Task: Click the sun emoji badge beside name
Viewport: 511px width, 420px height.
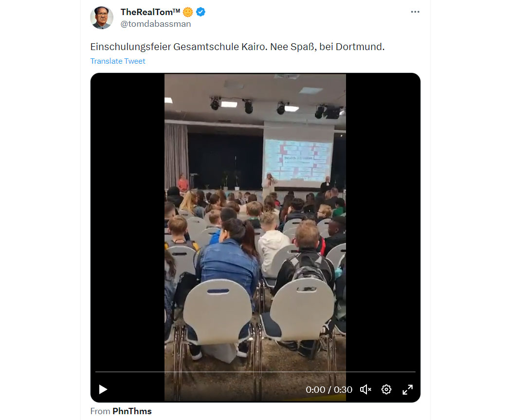Action: point(188,12)
